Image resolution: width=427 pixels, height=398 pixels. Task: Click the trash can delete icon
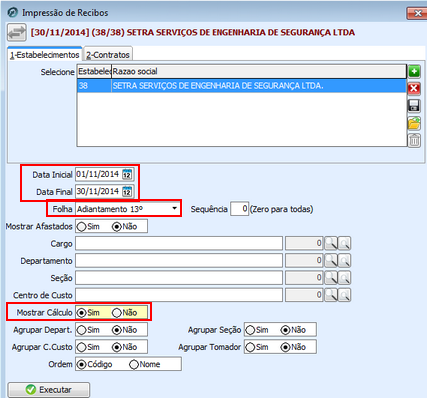click(x=414, y=141)
